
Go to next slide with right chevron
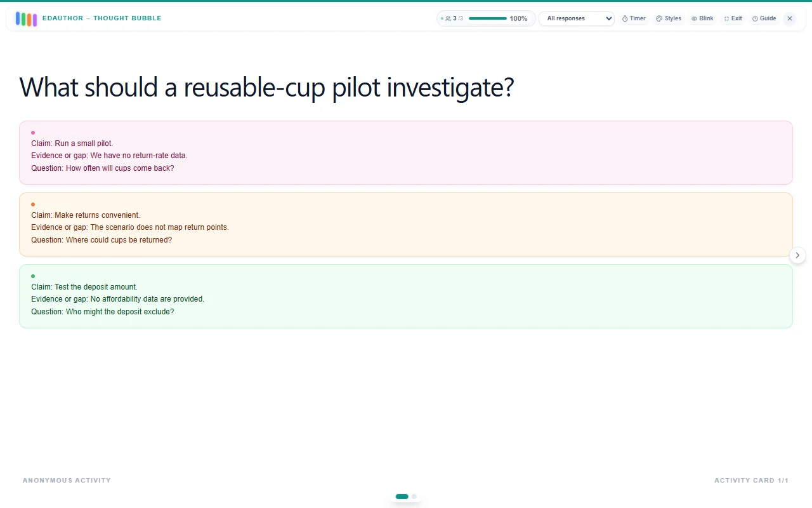click(797, 255)
